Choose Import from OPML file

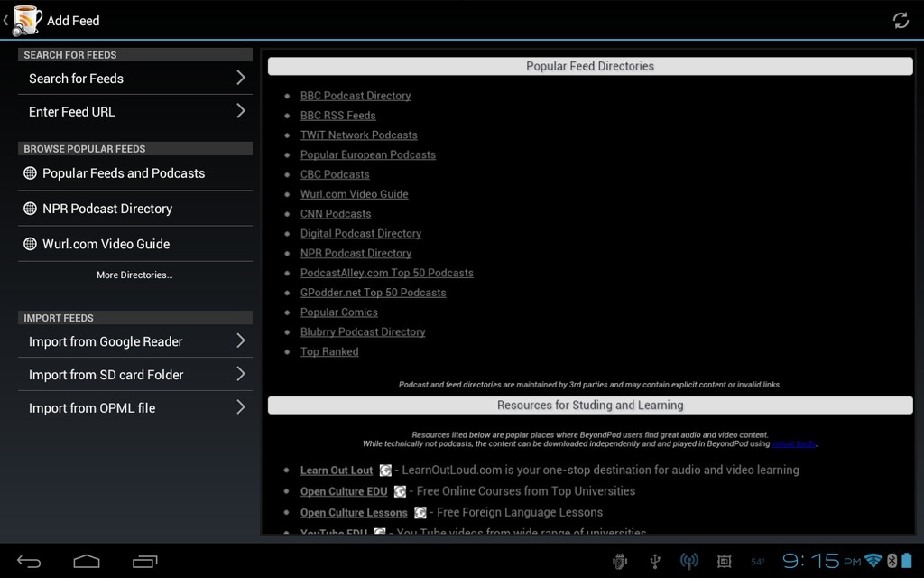135,407
